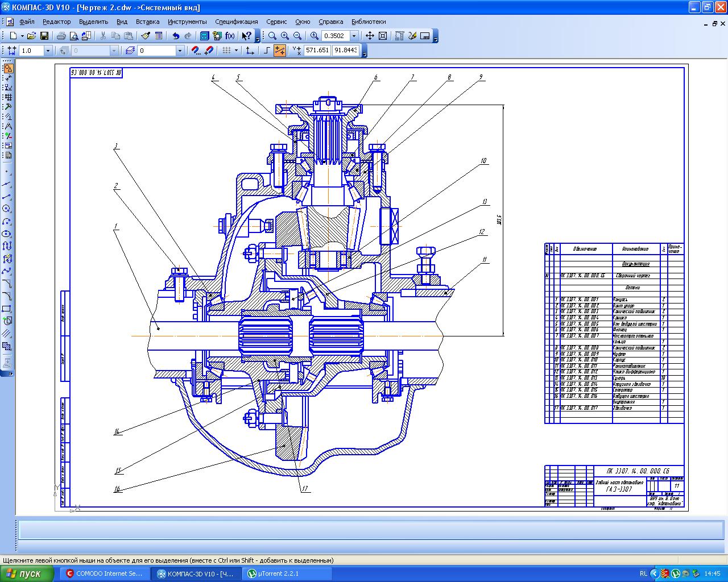Expand the view scale 1.0 dropdown
728x582 pixels.
point(48,51)
